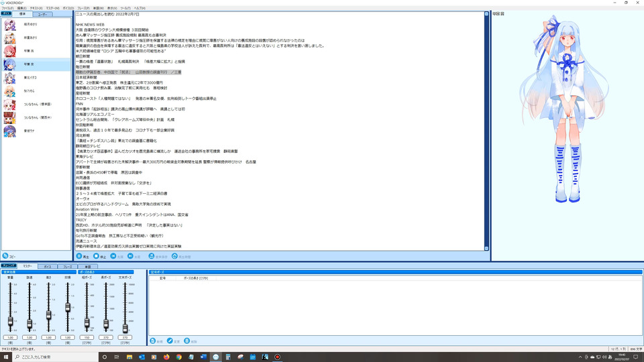The width and height of the screenshot is (644, 362).
Task: Click the 短ポーズ value field showing 150
Action: [87, 337]
